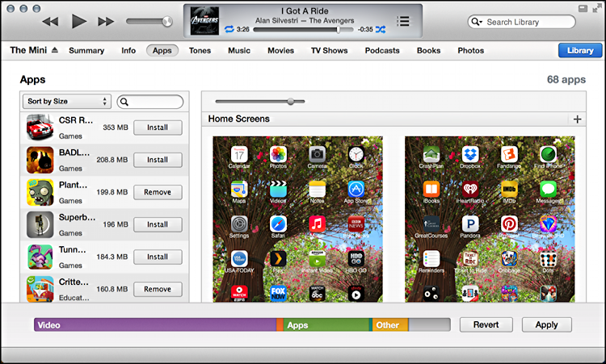Install the BADLAND app

pyautogui.click(x=158, y=160)
